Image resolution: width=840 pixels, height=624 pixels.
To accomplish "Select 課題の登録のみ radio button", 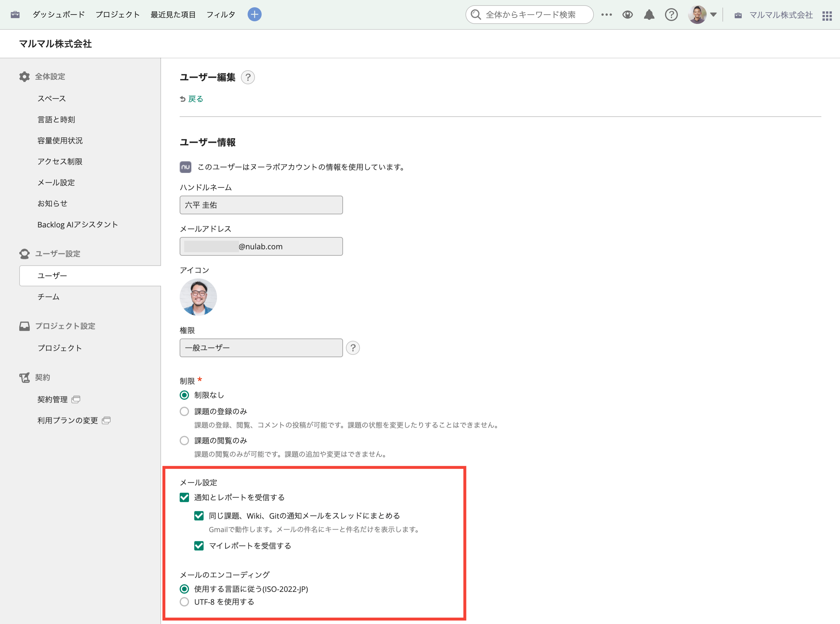I will click(x=185, y=411).
